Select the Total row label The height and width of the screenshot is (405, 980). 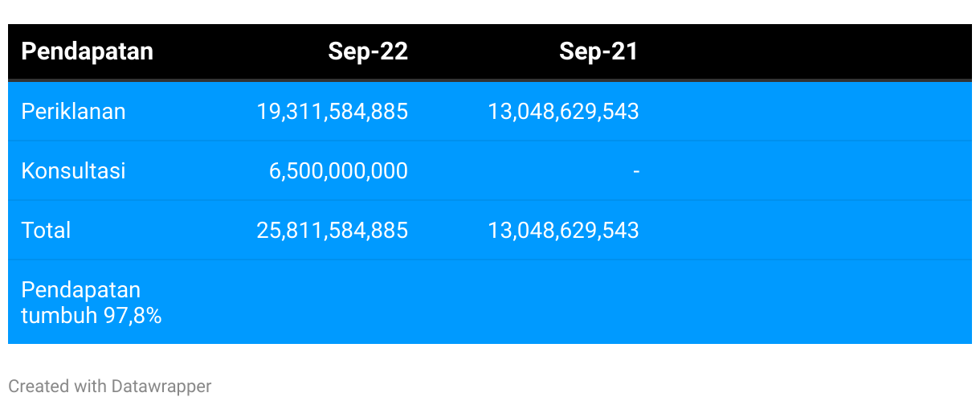46,230
